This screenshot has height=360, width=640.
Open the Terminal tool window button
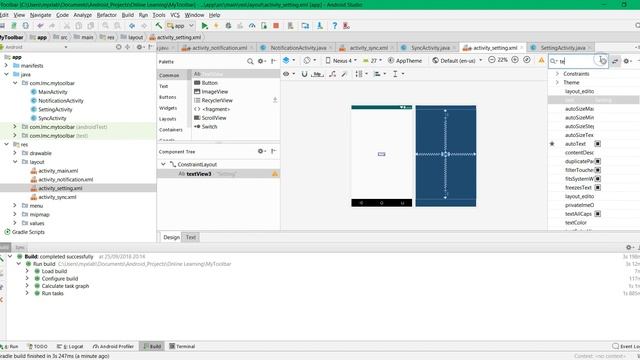tap(182, 346)
